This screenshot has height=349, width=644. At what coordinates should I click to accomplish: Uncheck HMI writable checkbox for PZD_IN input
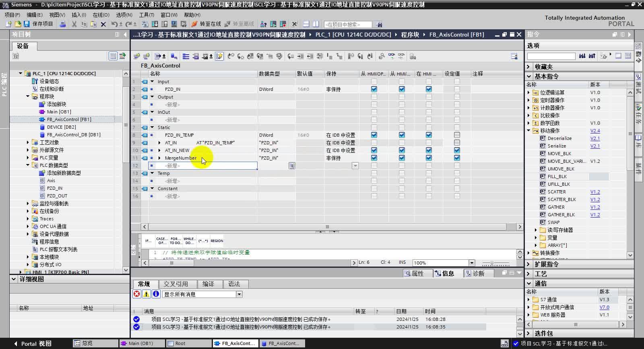tap(402, 89)
